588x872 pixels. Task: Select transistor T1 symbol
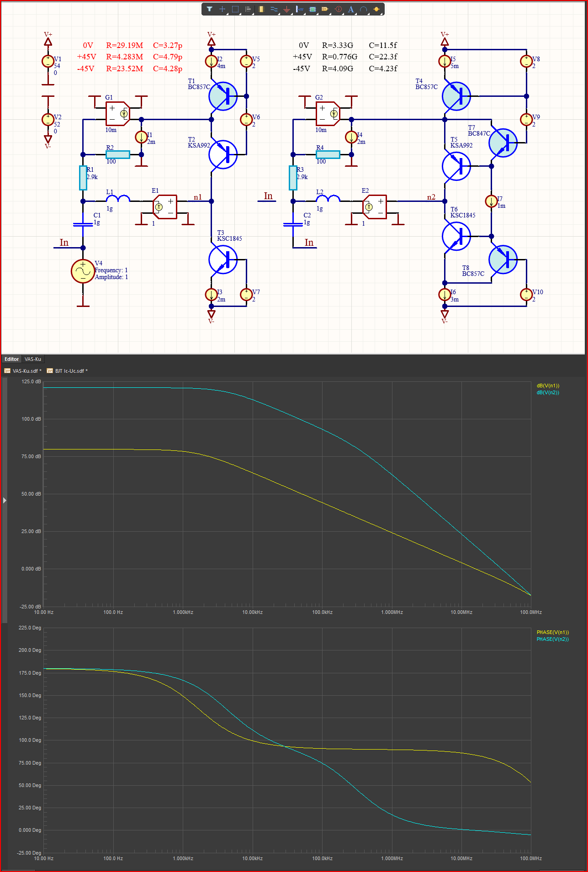(x=223, y=96)
